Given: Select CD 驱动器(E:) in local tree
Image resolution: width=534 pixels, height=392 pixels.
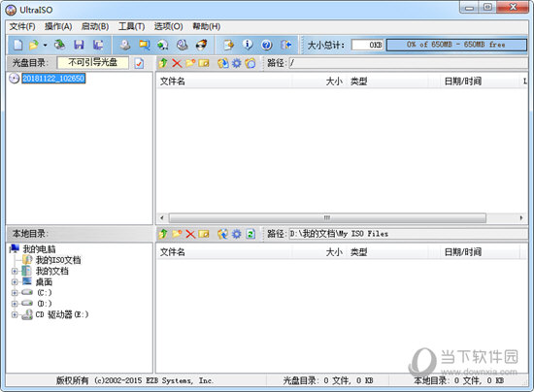Looking at the screenshot, I should tap(61, 314).
